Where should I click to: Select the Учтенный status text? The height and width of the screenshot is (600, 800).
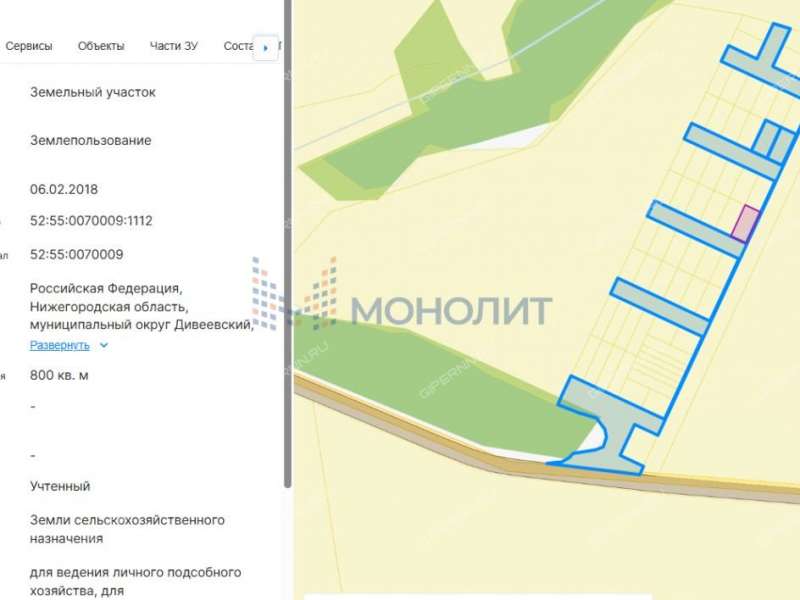pyautogui.click(x=59, y=486)
